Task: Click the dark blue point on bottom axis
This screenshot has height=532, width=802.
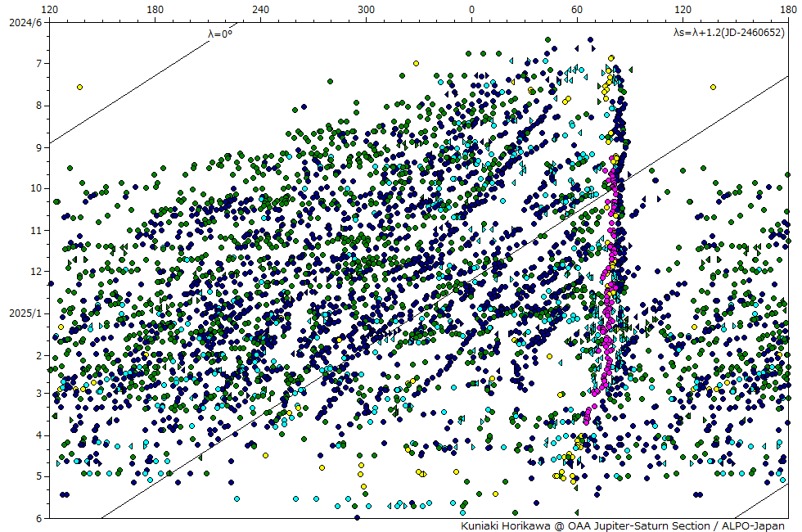Action: click(x=357, y=517)
